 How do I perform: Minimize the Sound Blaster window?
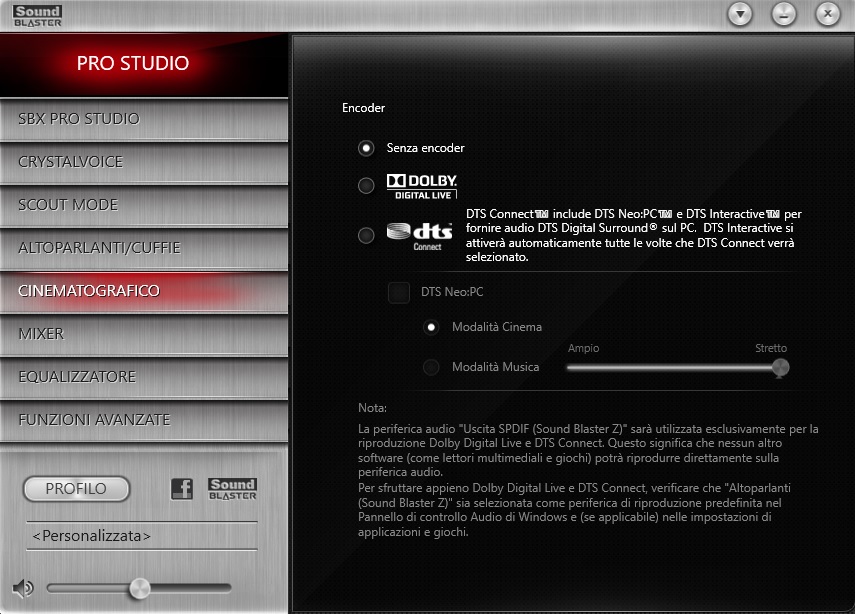[x=784, y=14]
